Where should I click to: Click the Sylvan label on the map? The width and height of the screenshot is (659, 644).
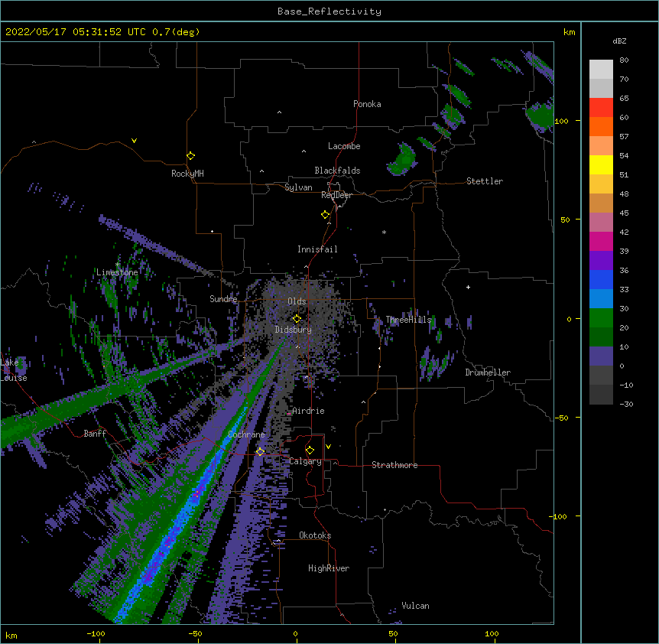point(298,187)
